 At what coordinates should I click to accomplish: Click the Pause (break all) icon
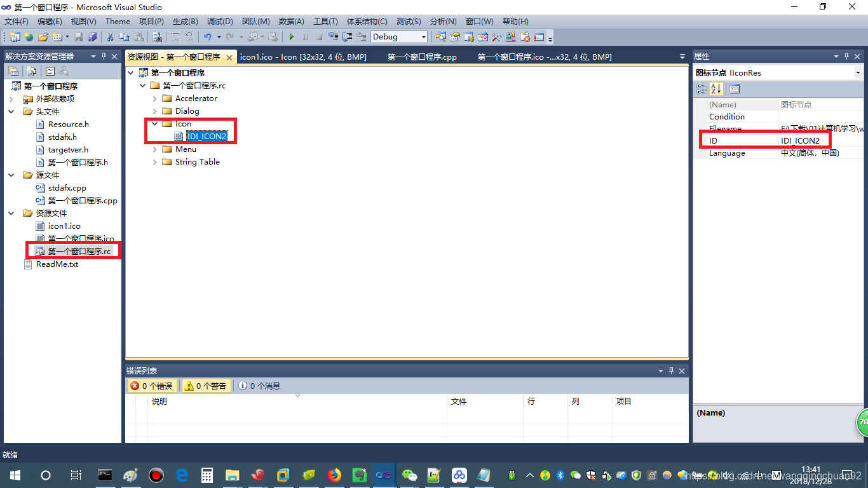306,37
